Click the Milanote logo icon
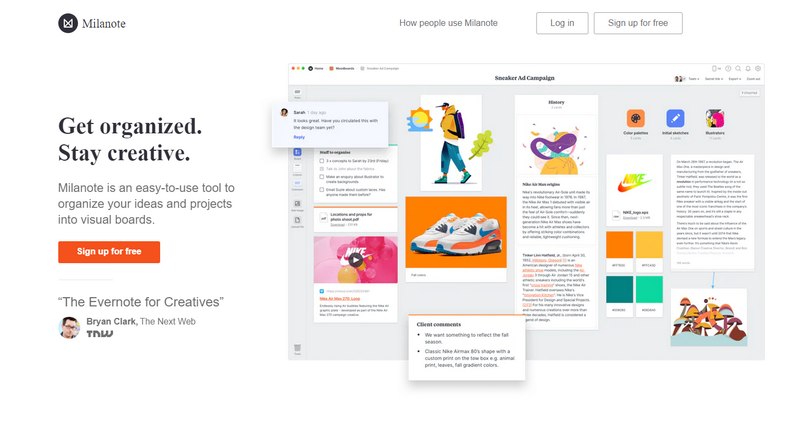800x448 pixels. coord(68,23)
